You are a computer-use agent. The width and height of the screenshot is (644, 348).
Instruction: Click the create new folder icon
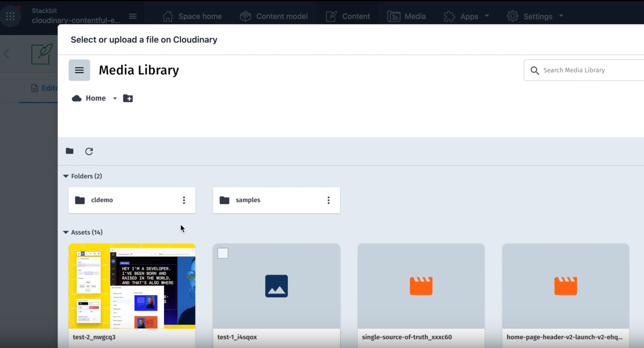click(x=128, y=98)
